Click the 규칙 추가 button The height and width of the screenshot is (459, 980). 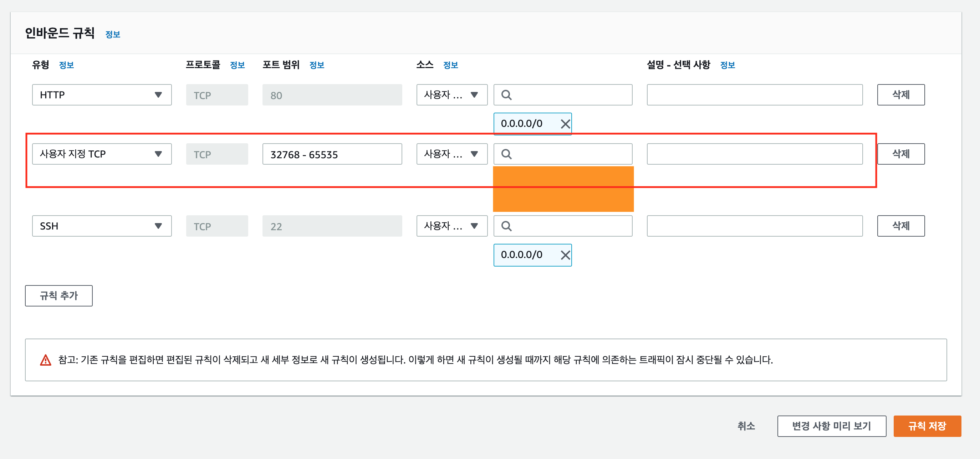point(58,296)
